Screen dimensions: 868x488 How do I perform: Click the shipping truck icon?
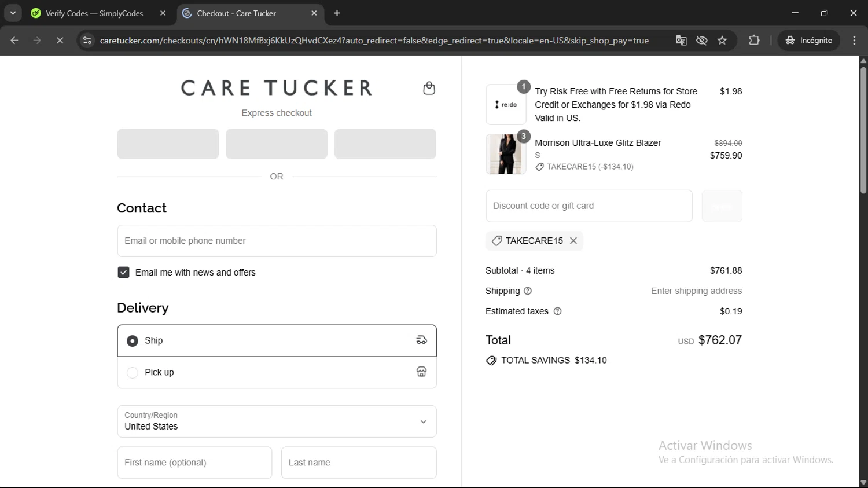pos(422,340)
